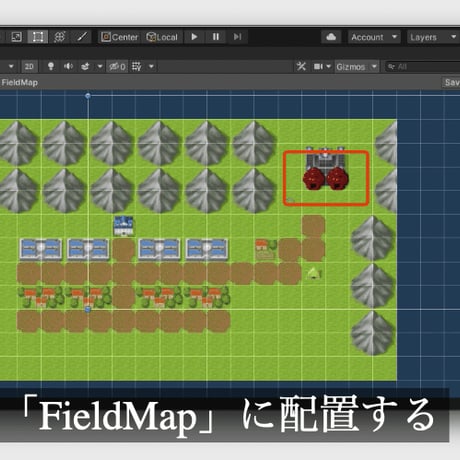The height and width of the screenshot is (460, 460).
Task: Open the custom editor tools brush icon
Action: (82, 37)
